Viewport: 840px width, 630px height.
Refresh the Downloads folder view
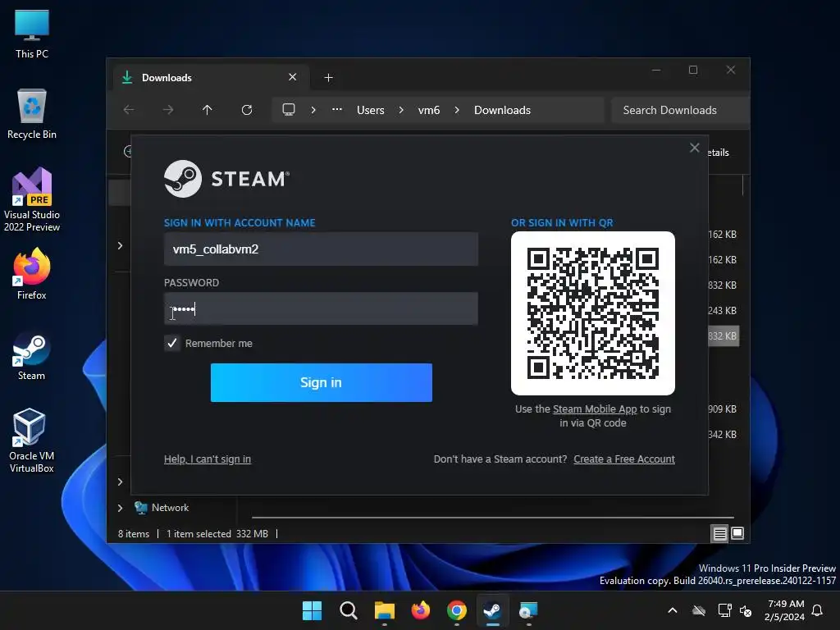[246, 110]
